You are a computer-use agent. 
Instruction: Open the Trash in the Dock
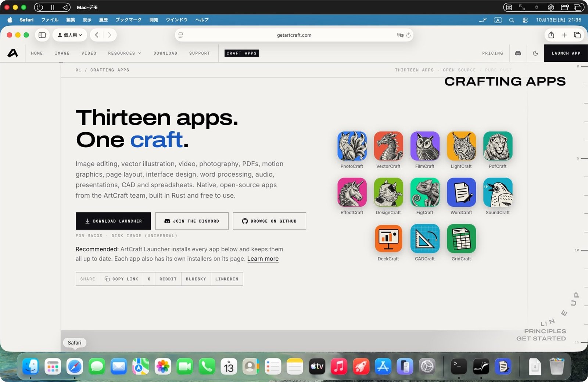pyautogui.click(x=556, y=366)
